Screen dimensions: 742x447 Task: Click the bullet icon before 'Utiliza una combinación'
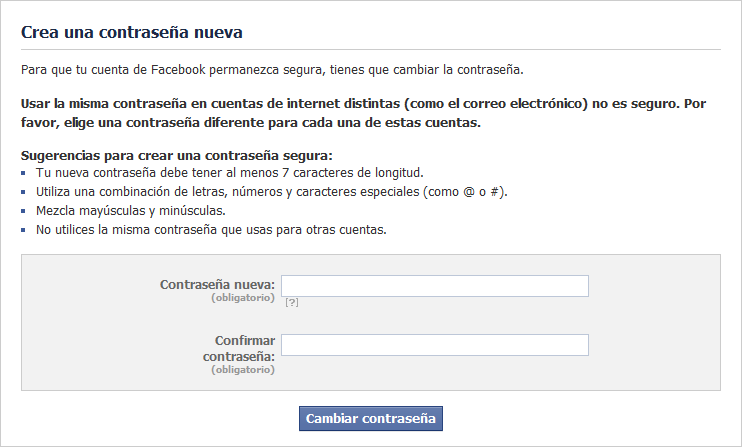[23, 192]
